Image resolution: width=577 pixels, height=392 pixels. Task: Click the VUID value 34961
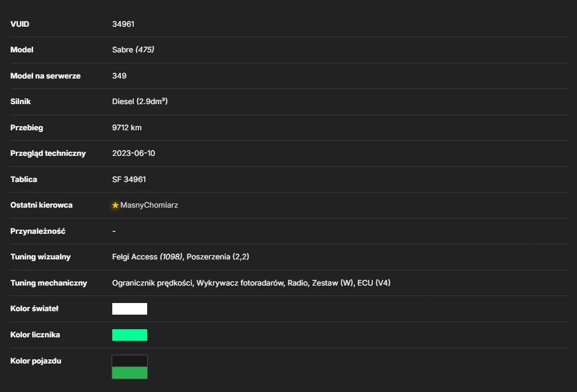click(x=123, y=24)
